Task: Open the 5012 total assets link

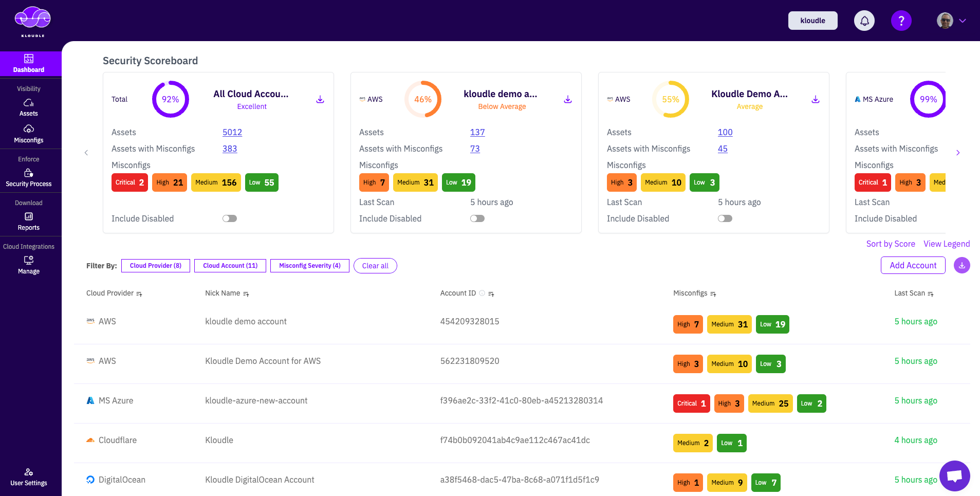Action: tap(232, 132)
